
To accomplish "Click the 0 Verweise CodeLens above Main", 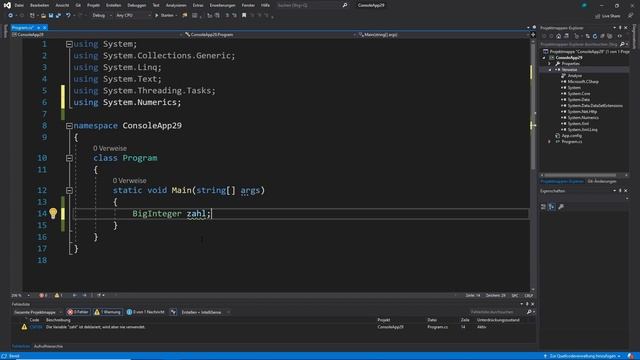I will coord(129,180).
